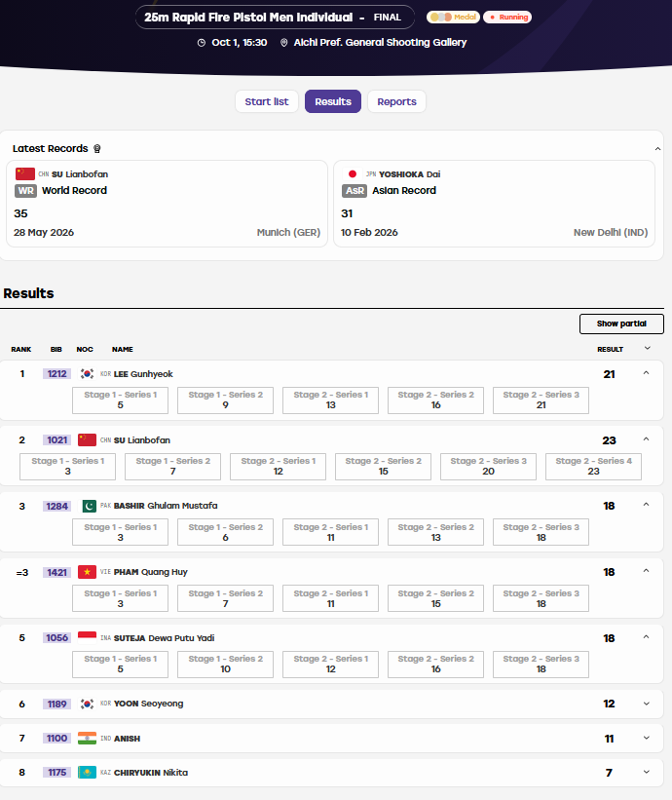Screen dimensions: 672x800
Task: Expand ANISH's result row
Action: [646, 738]
